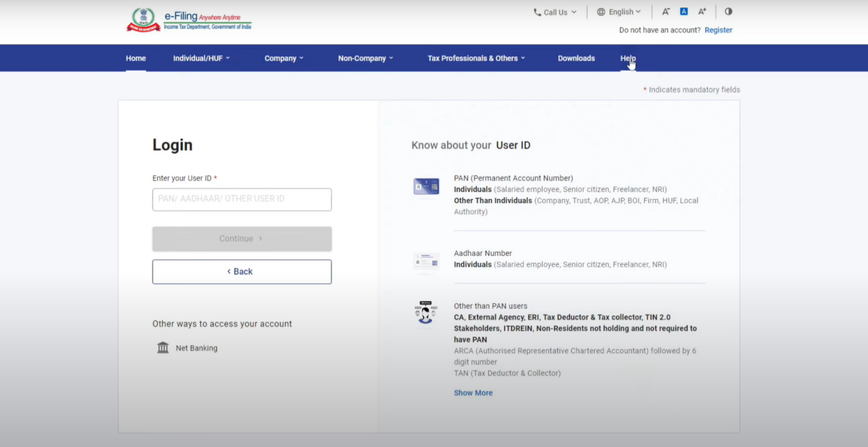Screen dimensions: 868x447
Task: Toggle dark mode with the contrast icon
Action: click(728, 11)
